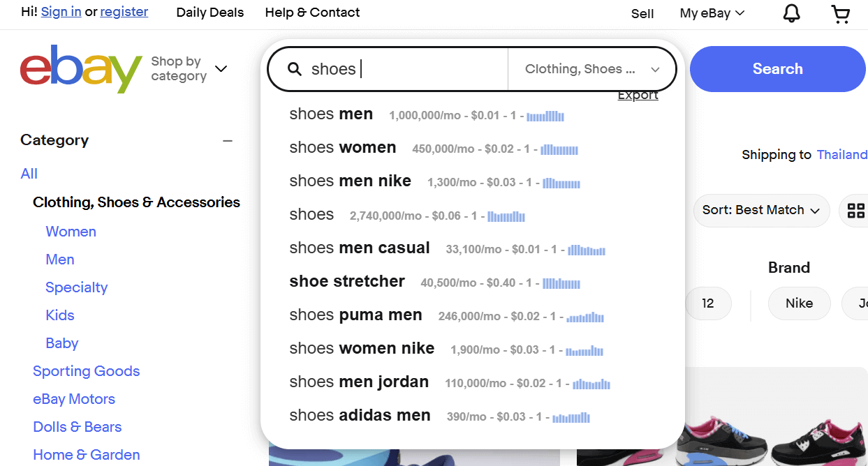
Task: Choose the 'shoes men jordan' suggestion
Action: pyautogui.click(x=359, y=382)
